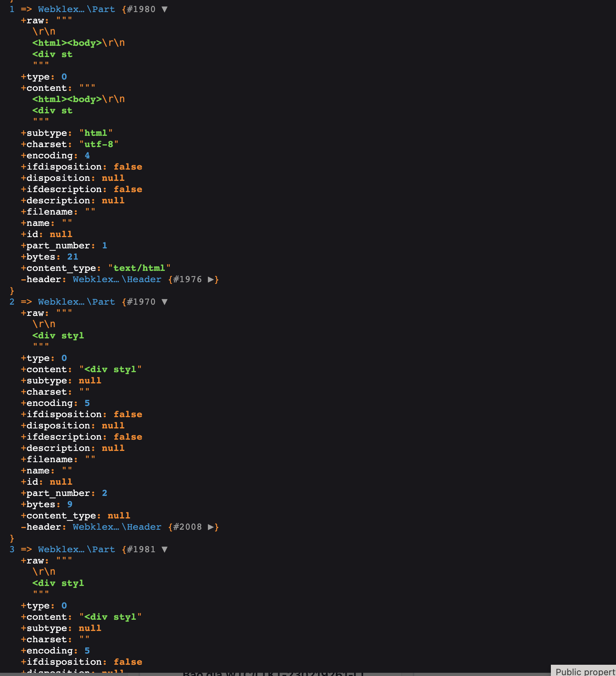Click the +filename property in Part #1970
The width and height of the screenshot is (616, 676).
click(x=49, y=459)
